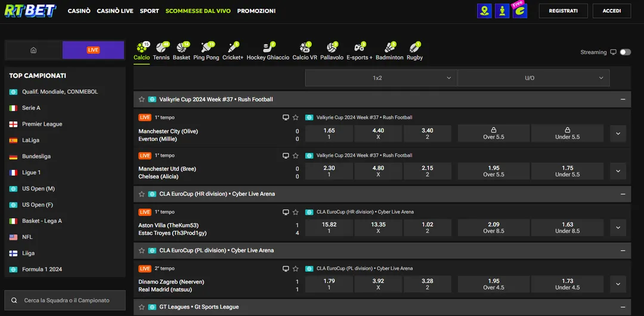Expand more markets for Aston Villa match
The height and width of the screenshot is (316, 644).
(618, 228)
